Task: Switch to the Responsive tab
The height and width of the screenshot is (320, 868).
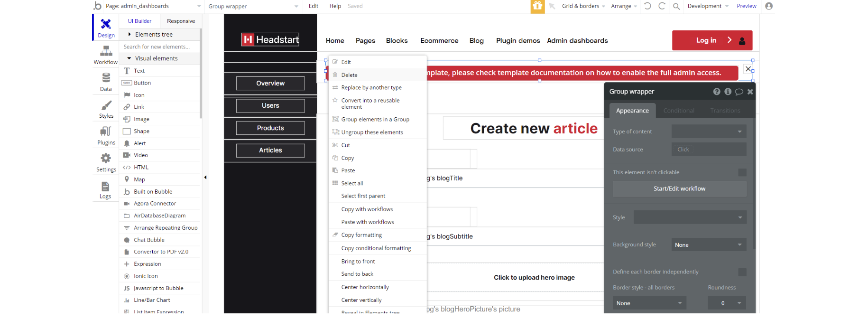Action: [x=181, y=21]
